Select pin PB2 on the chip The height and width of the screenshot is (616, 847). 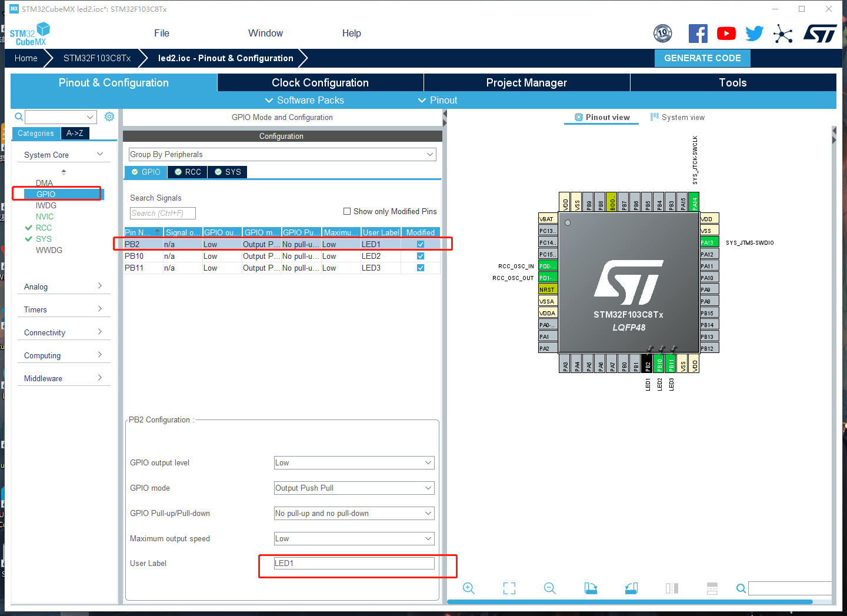tap(648, 364)
